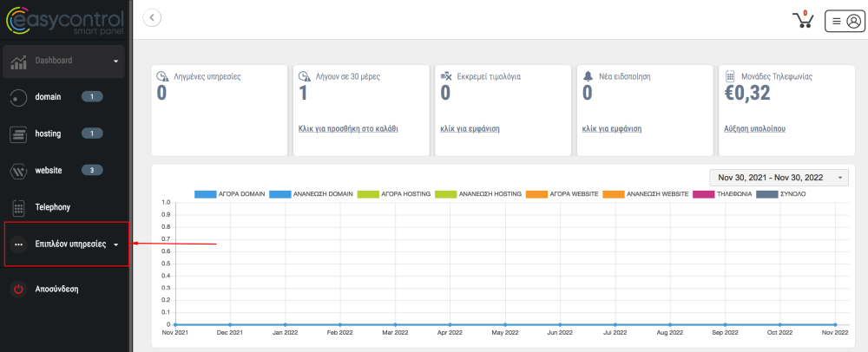Click the Αύξηση υπολοίπου link
Viewport: 868px width, 352px height.
tap(754, 129)
